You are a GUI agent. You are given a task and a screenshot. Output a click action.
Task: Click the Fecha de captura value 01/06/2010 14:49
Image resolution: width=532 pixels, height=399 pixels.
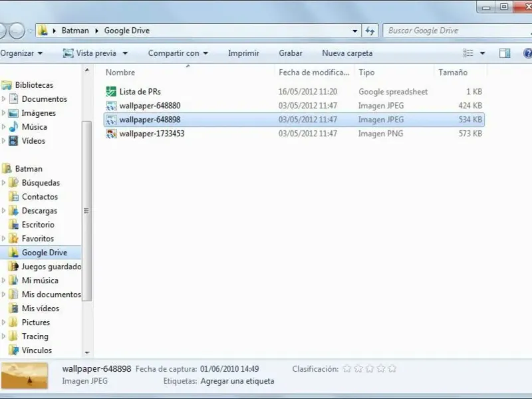pos(229,369)
